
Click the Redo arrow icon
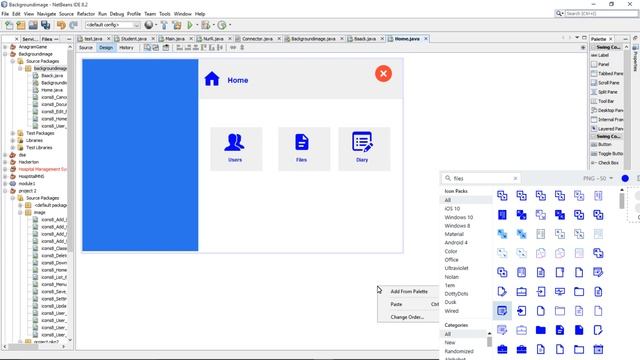click(x=73, y=25)
